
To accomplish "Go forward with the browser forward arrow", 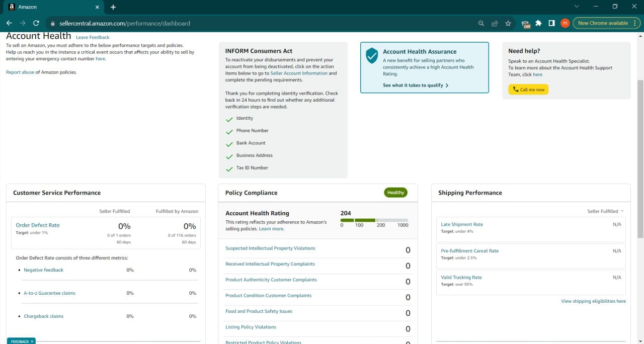I will coord(23,23).
